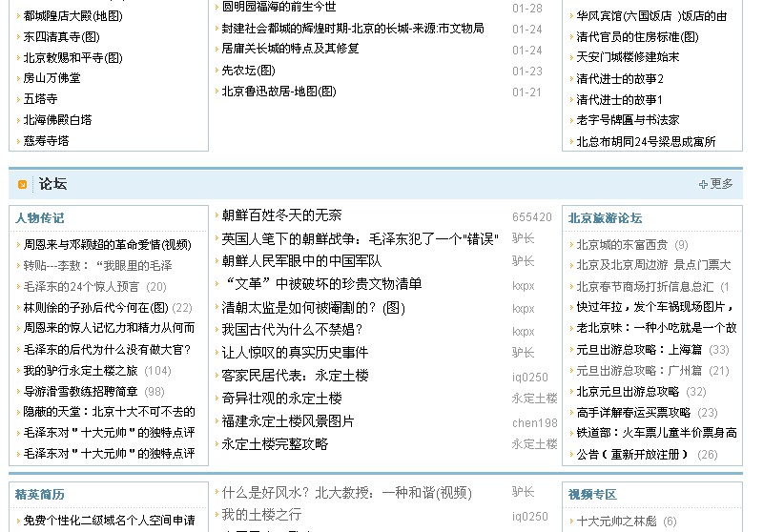
Task: Open 快过年拉,发个车祸现场图片 post
Action: click(655, 306)
